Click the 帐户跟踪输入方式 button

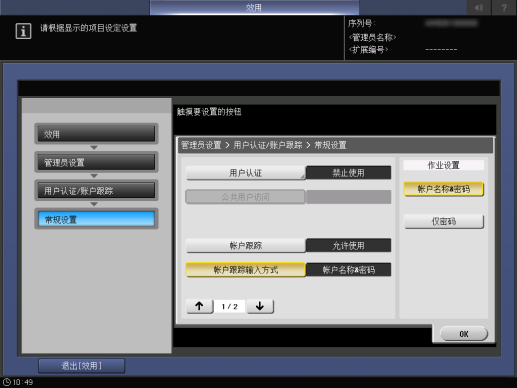(245, 270)
